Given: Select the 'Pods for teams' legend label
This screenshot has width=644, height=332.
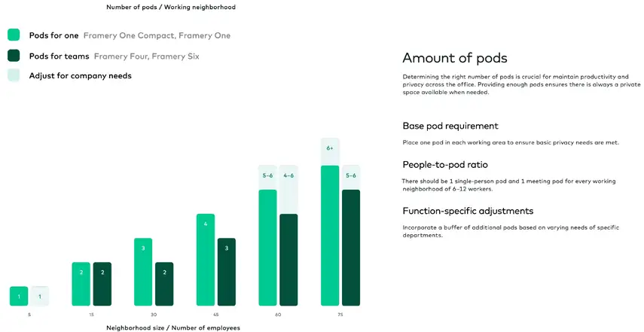Looking at the screenshot, I should point(59,56).
